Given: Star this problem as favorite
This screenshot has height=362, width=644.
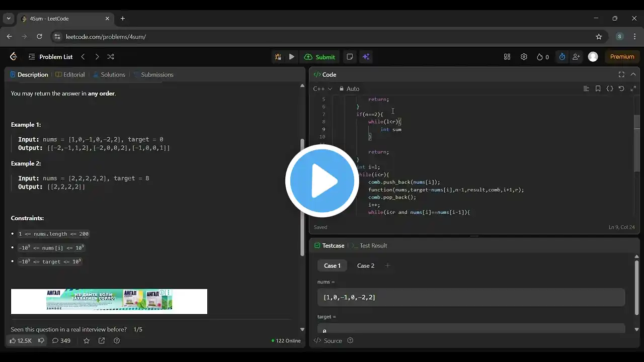Looking at the screenshot, I should point(87,340).
